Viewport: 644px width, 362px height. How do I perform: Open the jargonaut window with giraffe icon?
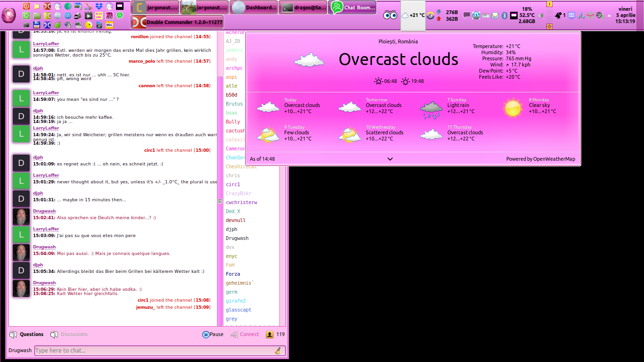pyautogui.click(x=204, y=8)
